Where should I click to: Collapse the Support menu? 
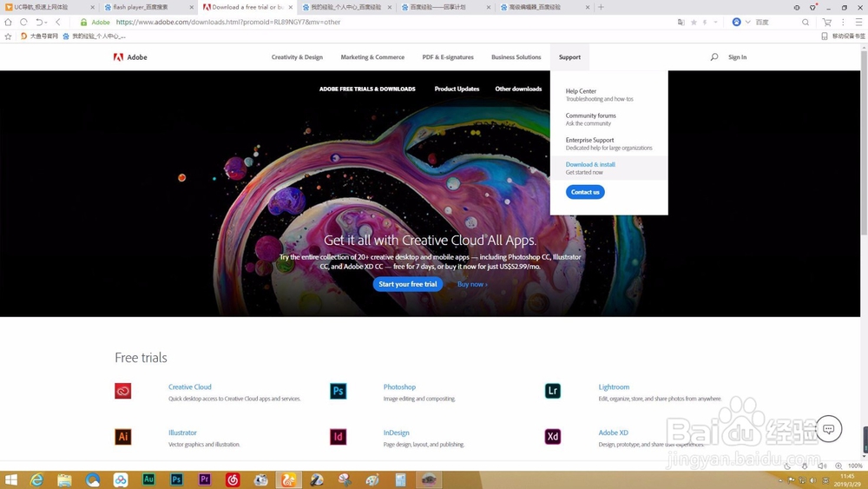569,57
